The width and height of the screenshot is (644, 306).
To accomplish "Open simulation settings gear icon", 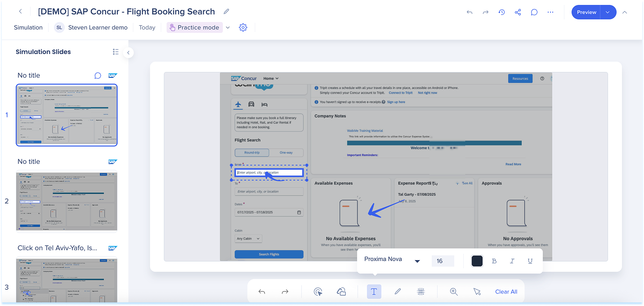I will point(243,27).
